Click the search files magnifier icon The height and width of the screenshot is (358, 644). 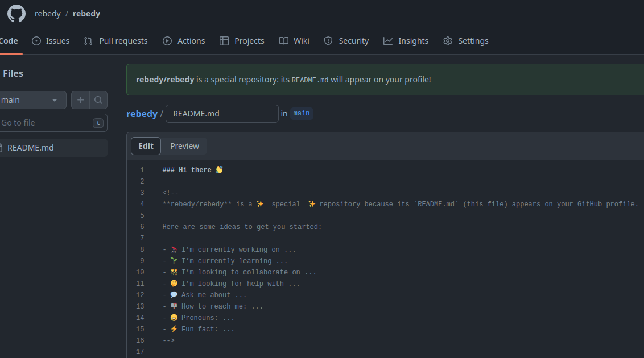[x=98, y=100]
